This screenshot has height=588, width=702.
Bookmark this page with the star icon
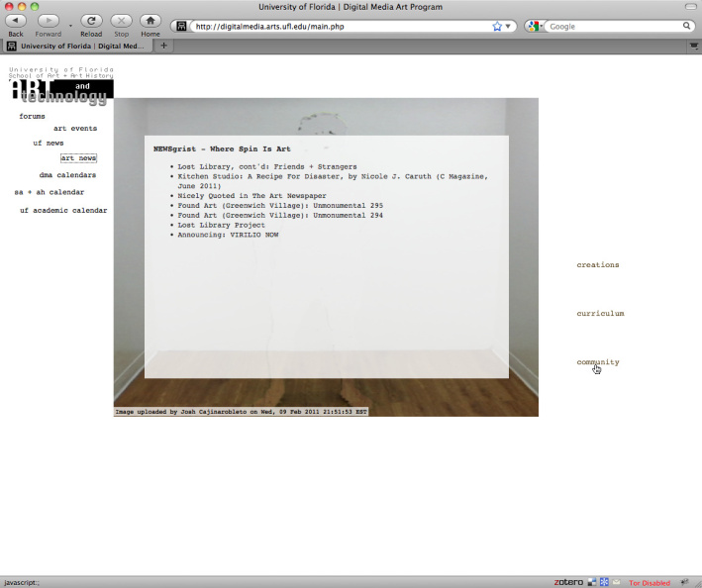coord(497,27)
